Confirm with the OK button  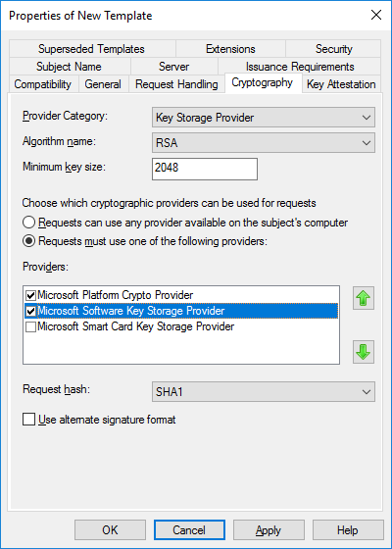coord(110,530)
